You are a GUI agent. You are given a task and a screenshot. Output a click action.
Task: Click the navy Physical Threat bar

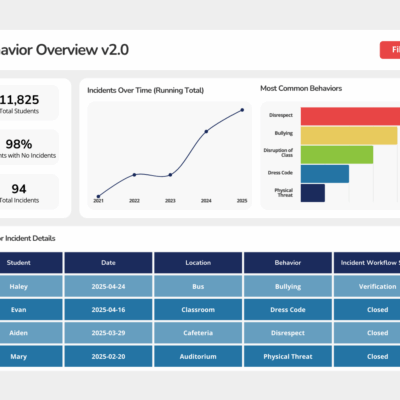pos(313,193)
